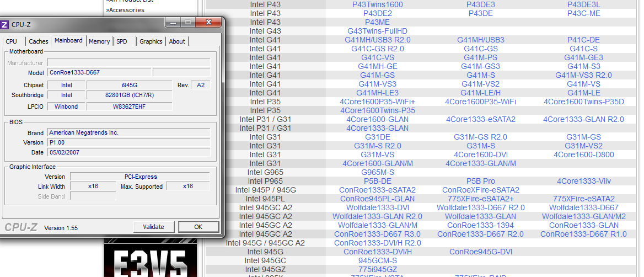
Task: Click the Link Width x16 field
Action: coord(93,186)
